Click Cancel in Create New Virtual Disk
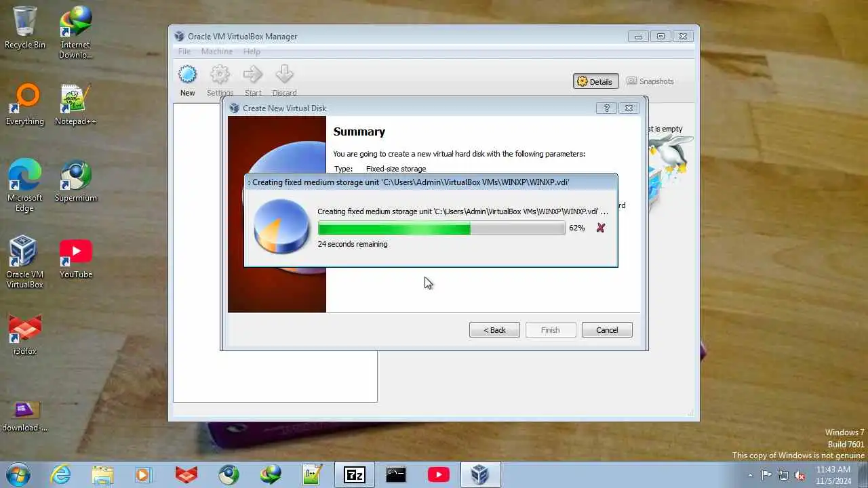 (607, 330)
